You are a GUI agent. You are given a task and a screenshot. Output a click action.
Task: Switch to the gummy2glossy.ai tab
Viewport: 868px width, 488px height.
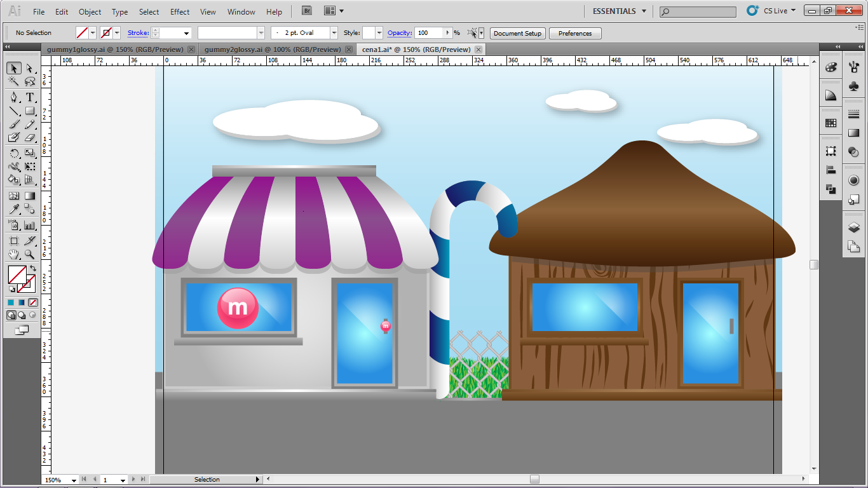pyautogui.click(x=272, y=50)
